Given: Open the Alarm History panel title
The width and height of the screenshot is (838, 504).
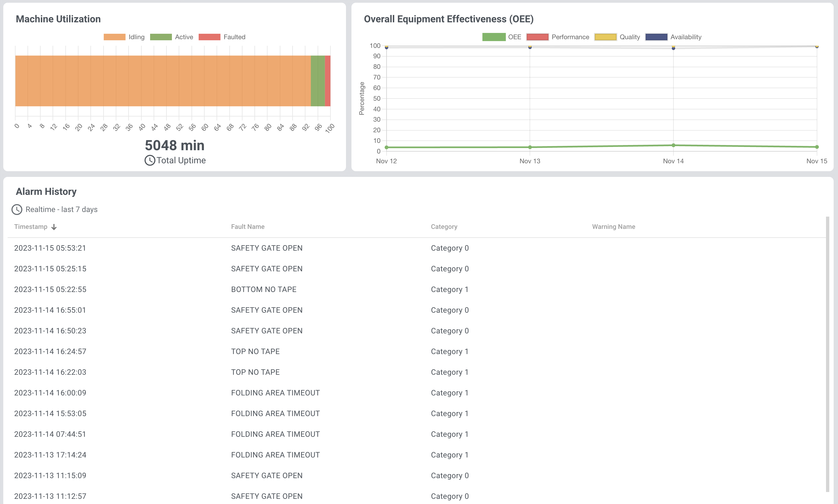Looking at the screenshot, I should 46,191.
